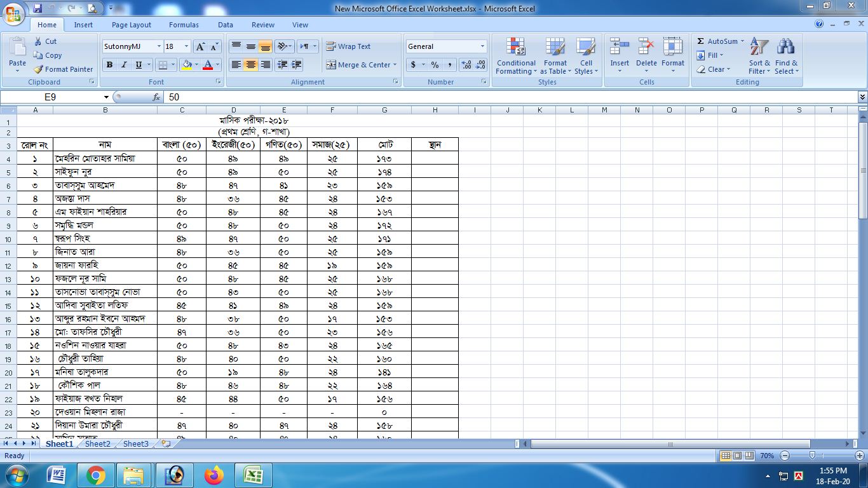
Task: Click the Percent Style icon
Action: [x=435, y=65]
